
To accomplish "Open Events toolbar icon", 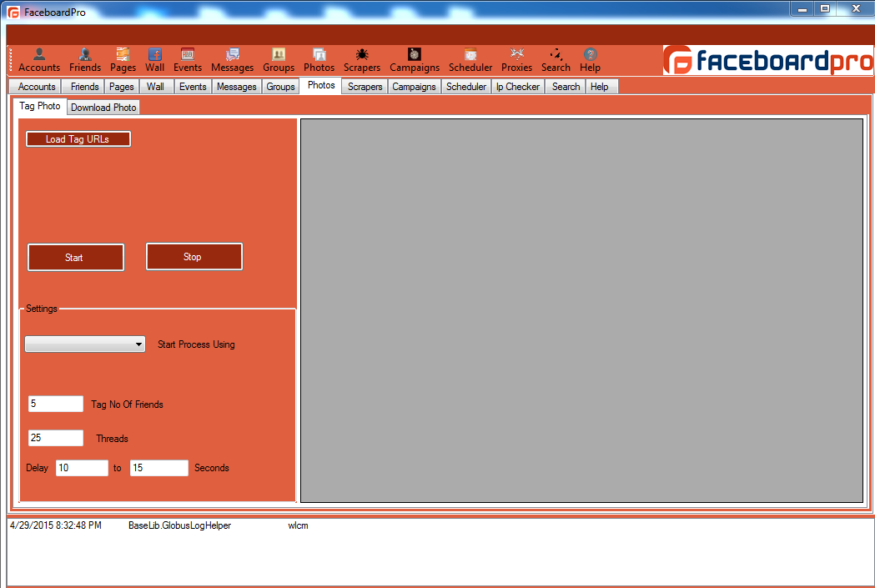I will click(x=188, y=60).
